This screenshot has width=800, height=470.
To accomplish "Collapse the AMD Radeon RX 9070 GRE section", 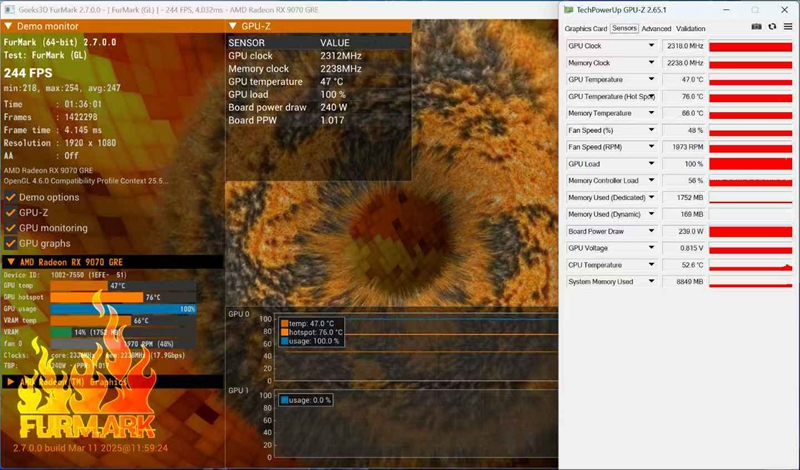I will [x=9, y=261].
